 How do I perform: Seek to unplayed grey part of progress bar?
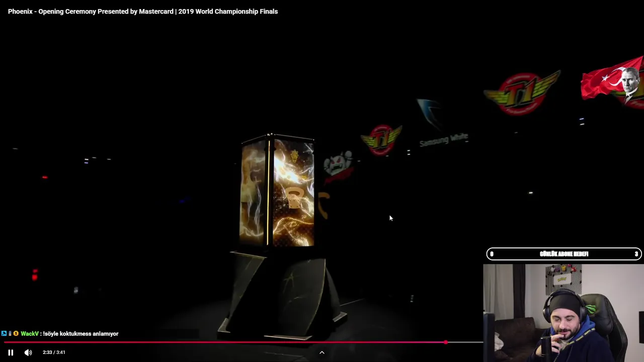point(465,342)
